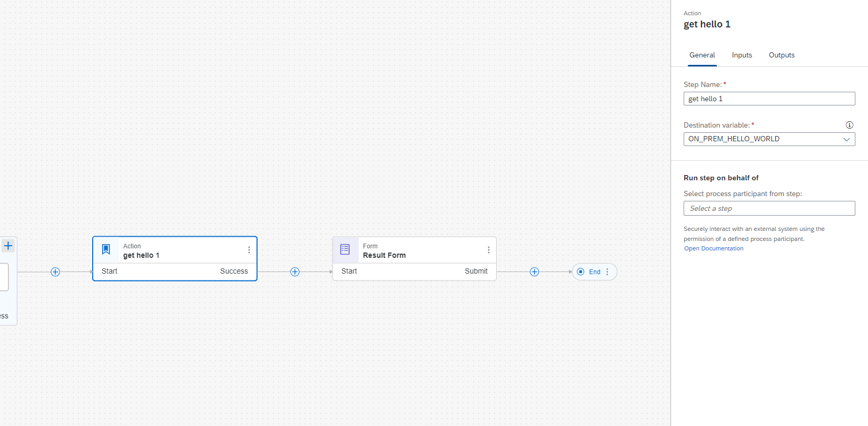Open the End event options menu

tap(607, 272)
